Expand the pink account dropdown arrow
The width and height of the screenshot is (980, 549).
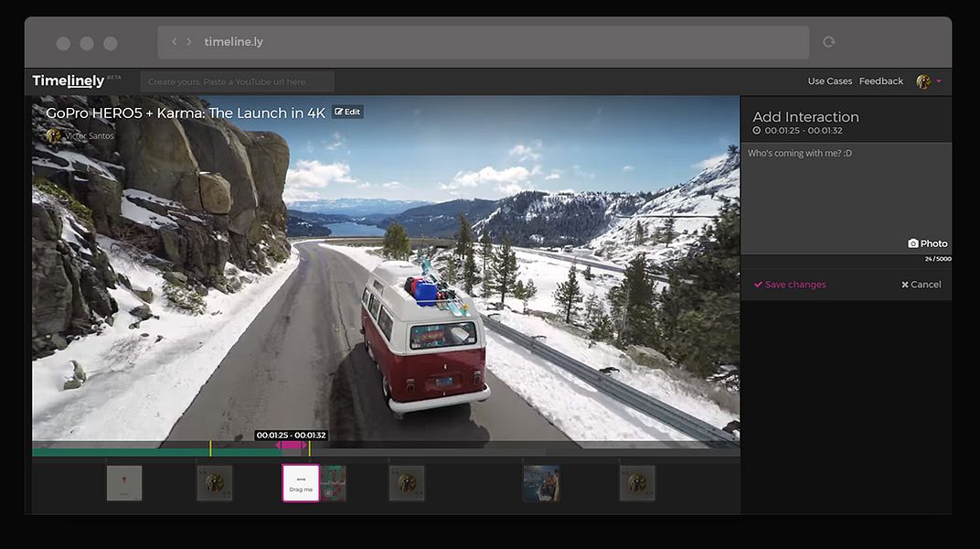pos(939,81)
